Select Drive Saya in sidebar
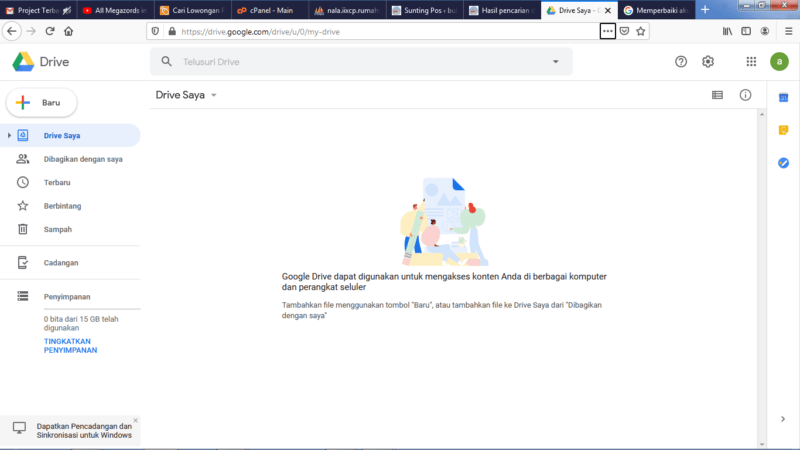The height and width of the screenshot is (450, 800). click(70, 135)
